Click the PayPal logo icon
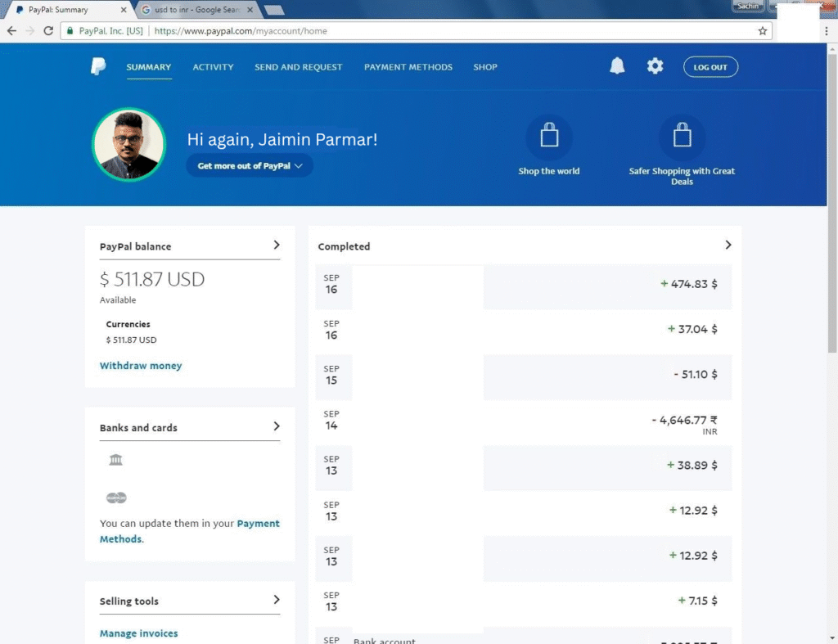 point(98,67)
